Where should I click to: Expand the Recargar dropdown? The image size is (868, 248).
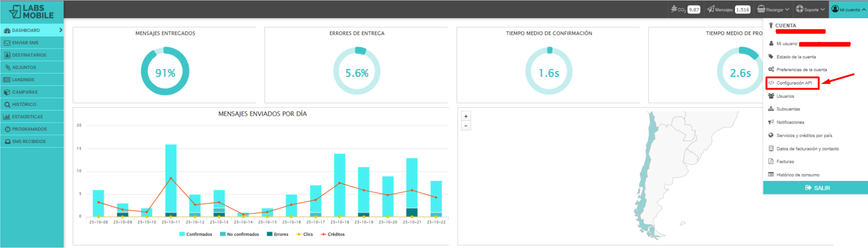(x=773, y=9)
